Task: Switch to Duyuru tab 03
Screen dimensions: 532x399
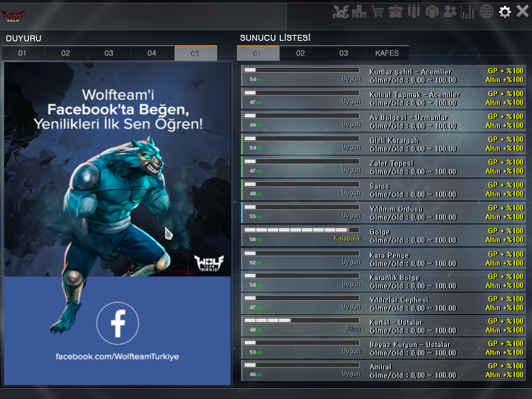Action: (x=109, y=54)
